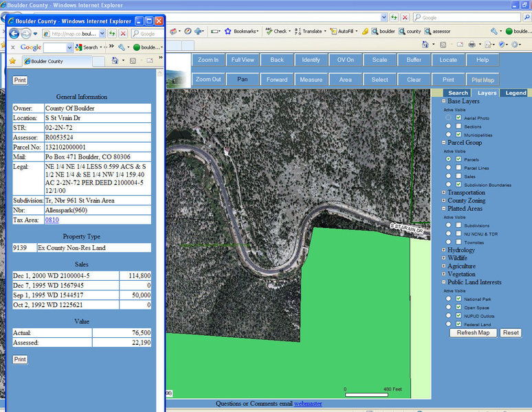Open the Plat Map button

point(483,80)
